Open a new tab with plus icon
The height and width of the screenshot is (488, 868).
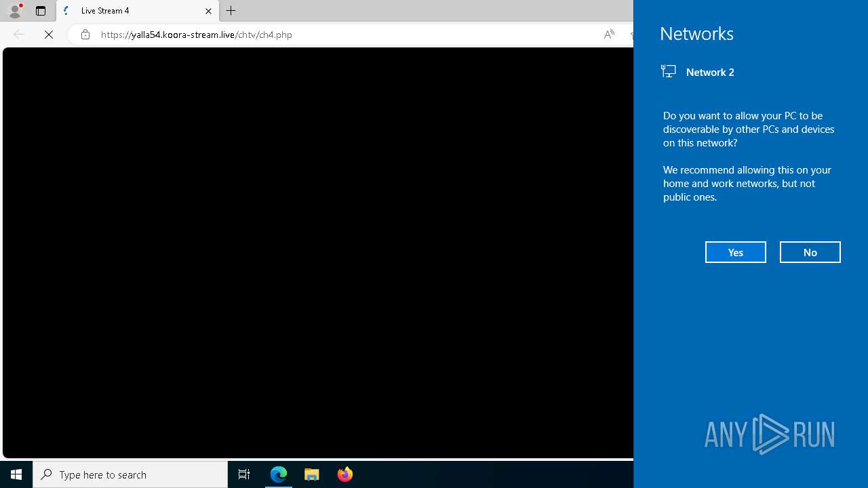231,11
